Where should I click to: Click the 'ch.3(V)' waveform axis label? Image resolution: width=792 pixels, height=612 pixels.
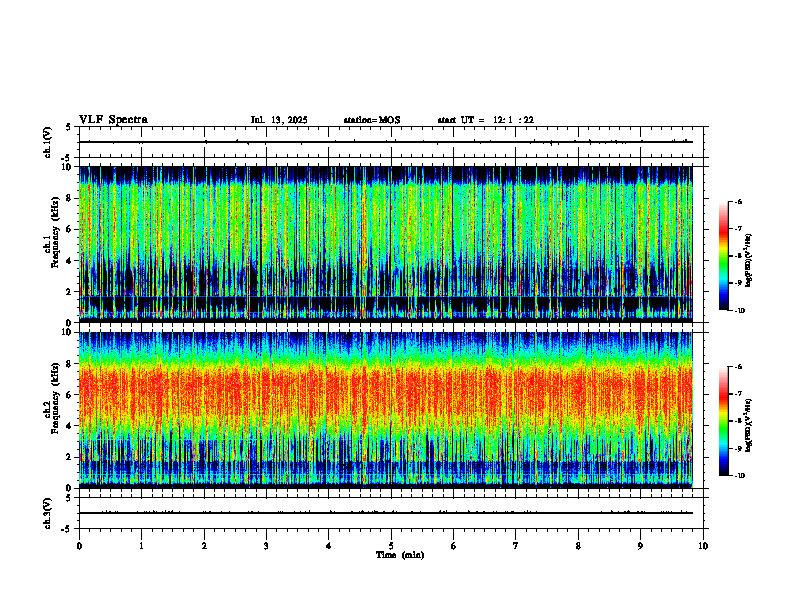pos(47,513)
